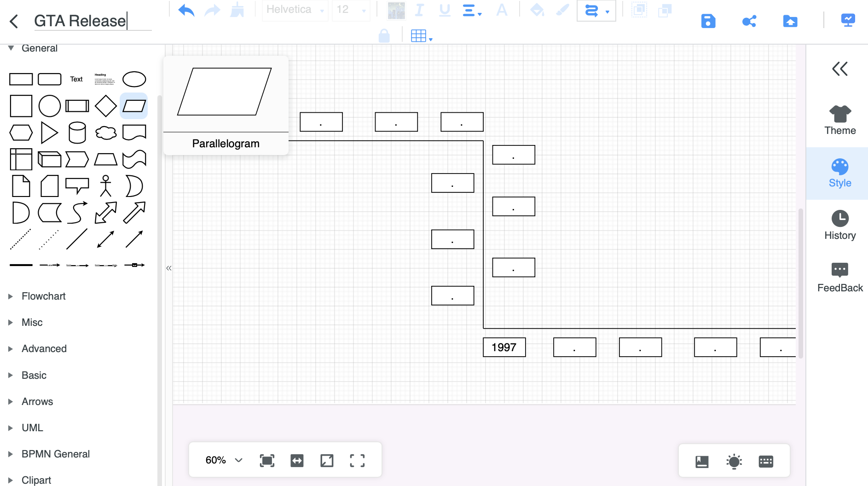Select the cloud shape
The height and width of the screenshot is (486, 868).
tap(106, 133)
